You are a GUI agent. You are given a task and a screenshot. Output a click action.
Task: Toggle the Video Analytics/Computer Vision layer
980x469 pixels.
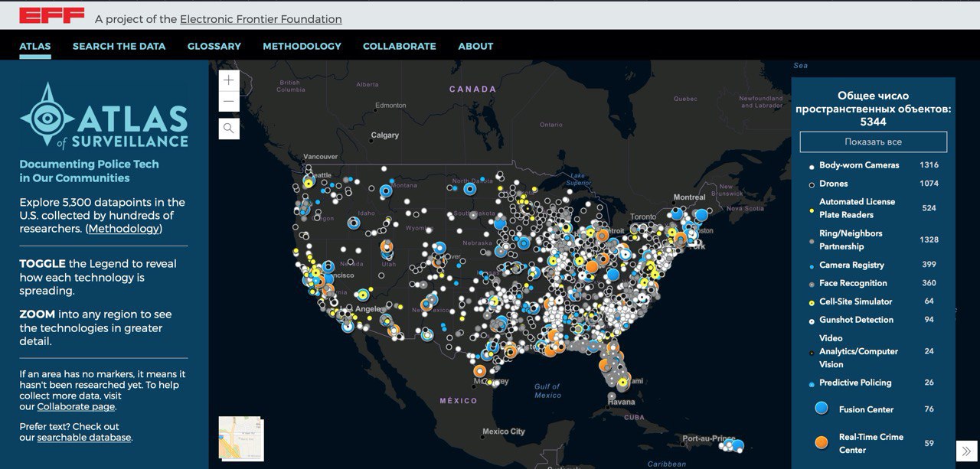point(858,351)
